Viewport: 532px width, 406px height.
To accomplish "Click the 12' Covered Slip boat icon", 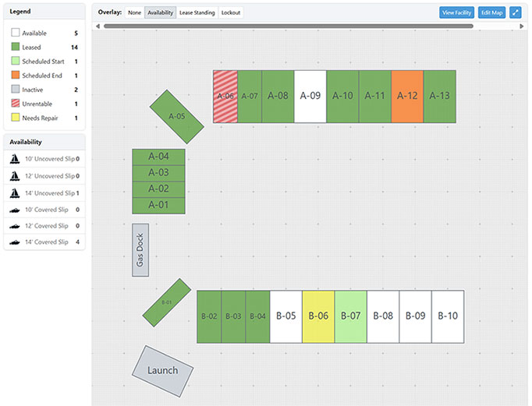I will click(15, 226).
